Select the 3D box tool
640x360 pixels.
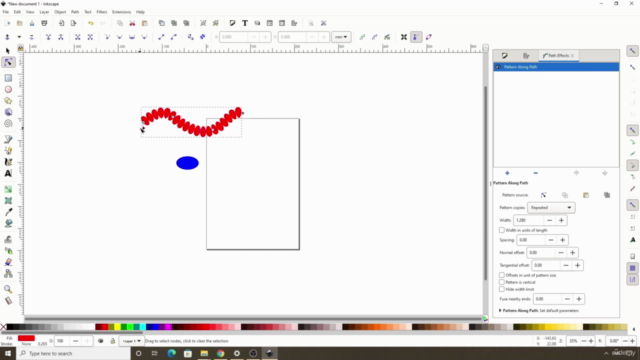[8, 112]
